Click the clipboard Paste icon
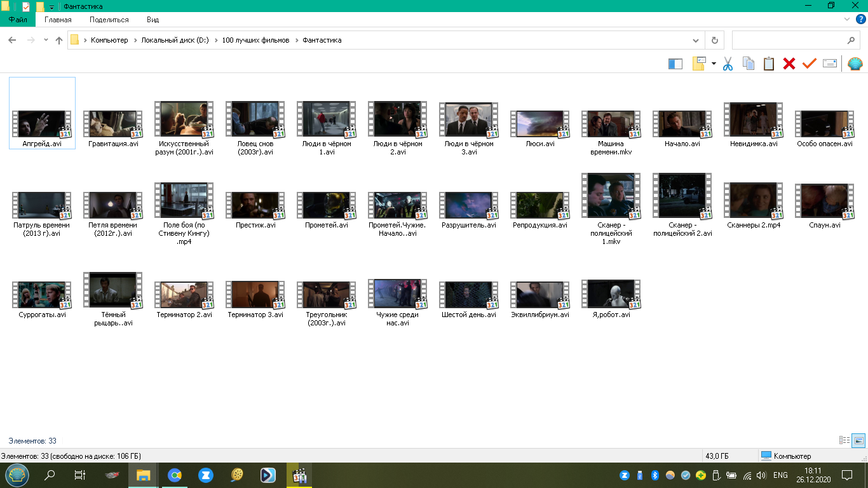Viewport: 868px width, 488px height. click(x=769, y=64)
